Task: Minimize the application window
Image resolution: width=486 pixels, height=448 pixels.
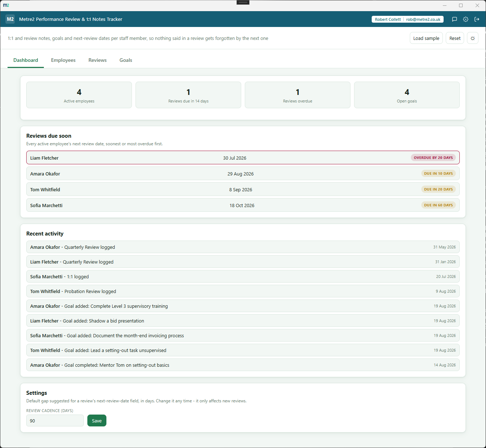Action: pos(445,5)
